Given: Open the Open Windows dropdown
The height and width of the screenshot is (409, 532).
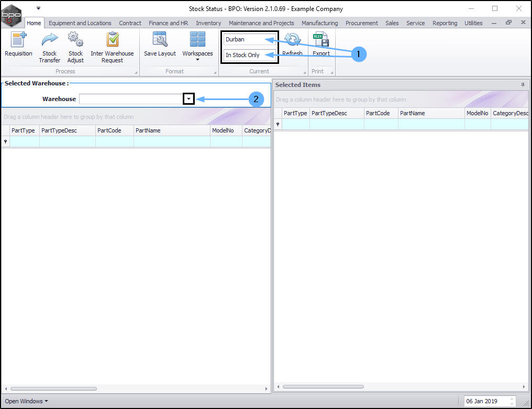Looking at the screenshot, I should click(26, 401).
